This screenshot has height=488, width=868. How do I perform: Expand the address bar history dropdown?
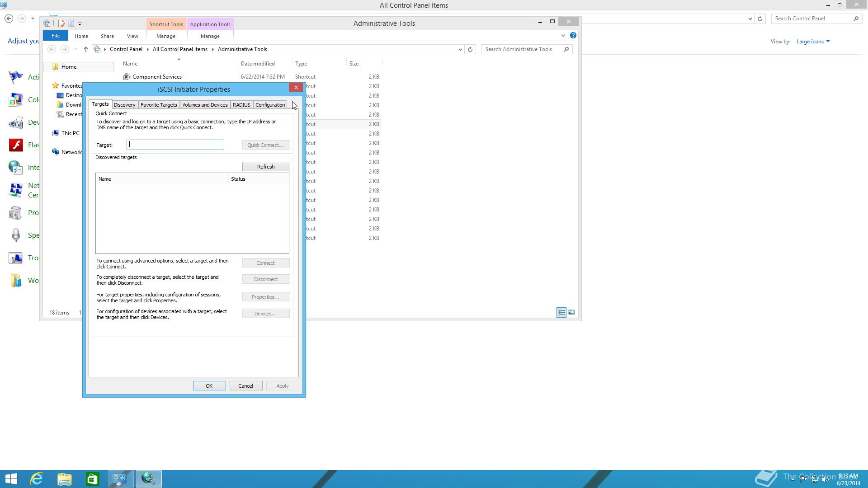coord(460,49)
